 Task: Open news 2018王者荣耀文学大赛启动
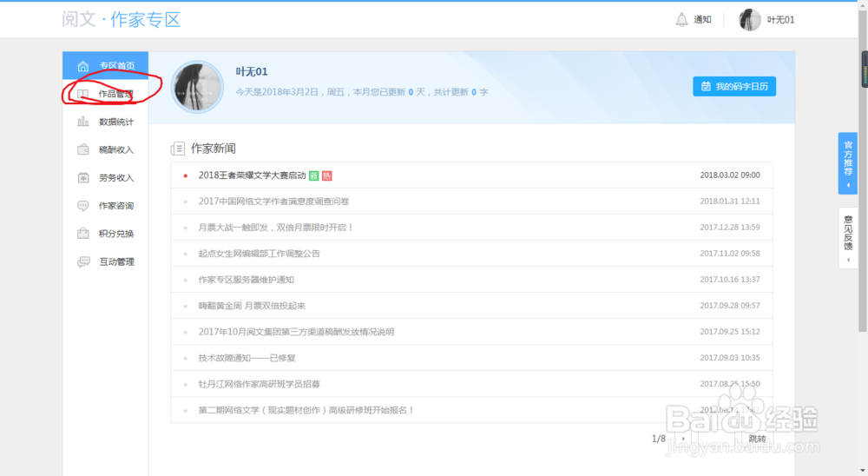pyautogui.click(x=252, y=175)
